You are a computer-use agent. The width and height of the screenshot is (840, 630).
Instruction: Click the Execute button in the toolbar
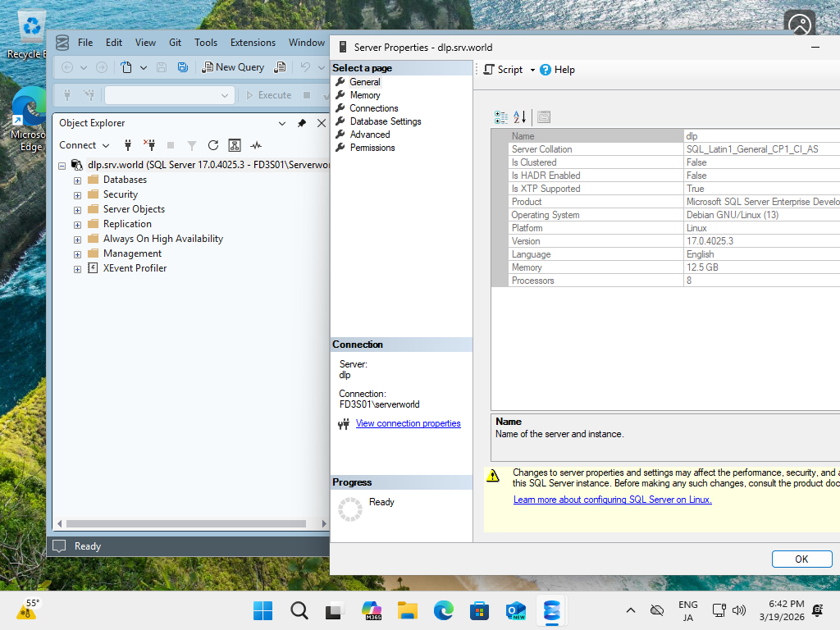[269, 95]
